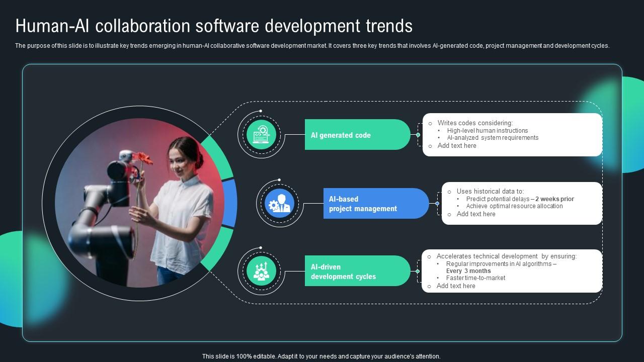Select the "Writes codes considering" bullet
Screen dimensions: 644x362
coord(474,123)
